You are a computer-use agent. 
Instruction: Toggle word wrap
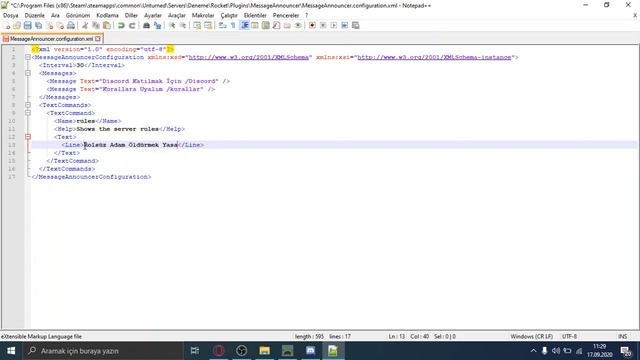(x=222, y=25)
